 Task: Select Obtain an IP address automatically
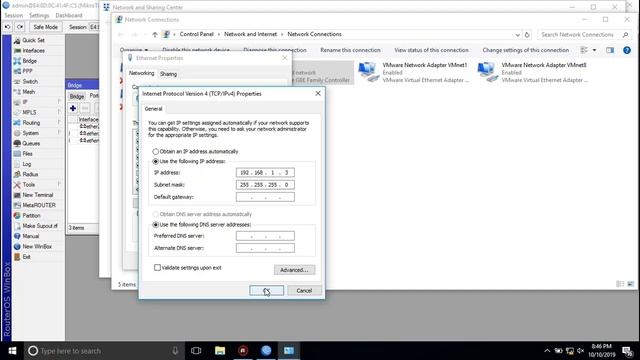[x=156, y=151]
